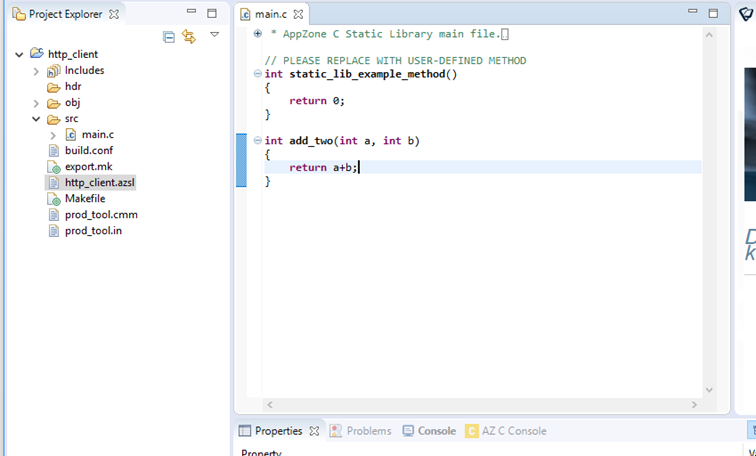Switch to main.c editor tab

click(270, 14)
